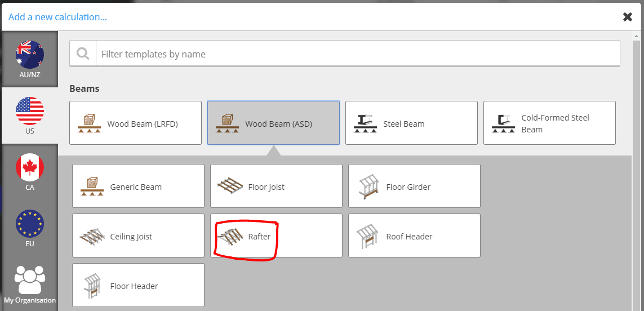The width and height of the screenshot is (644, 311).
Task: Close the Add a new calculation dialog
Action: click(628, 17)
